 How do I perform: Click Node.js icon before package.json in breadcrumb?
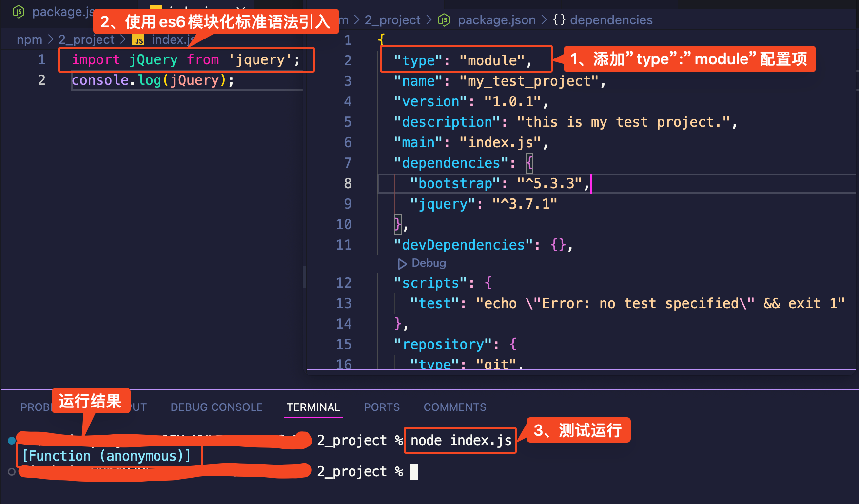click(x=444, y=20)
